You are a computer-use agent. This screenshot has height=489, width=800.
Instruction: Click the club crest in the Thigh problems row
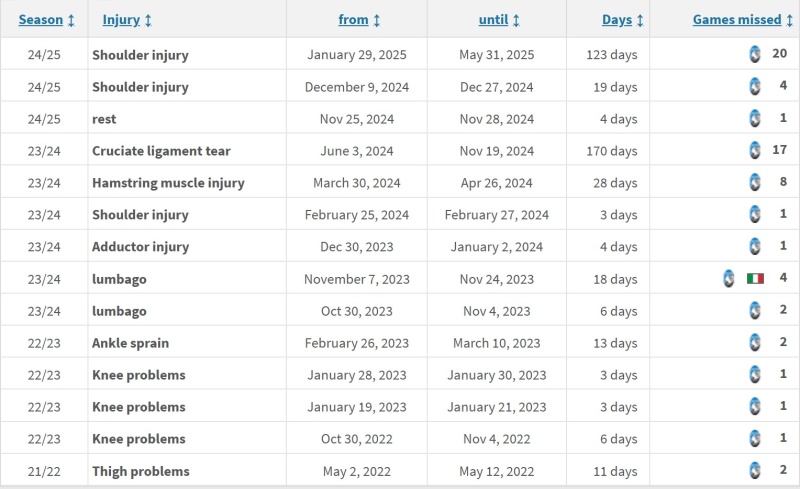point(755,471)
